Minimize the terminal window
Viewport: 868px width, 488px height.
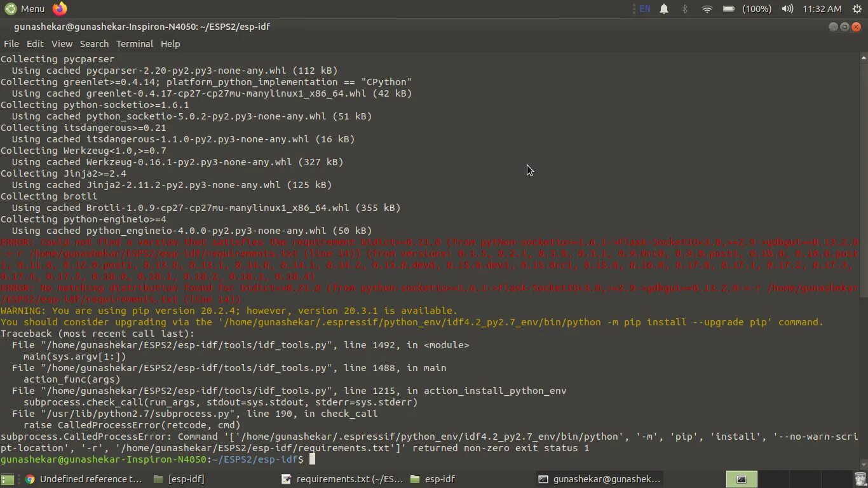point(834,27)
